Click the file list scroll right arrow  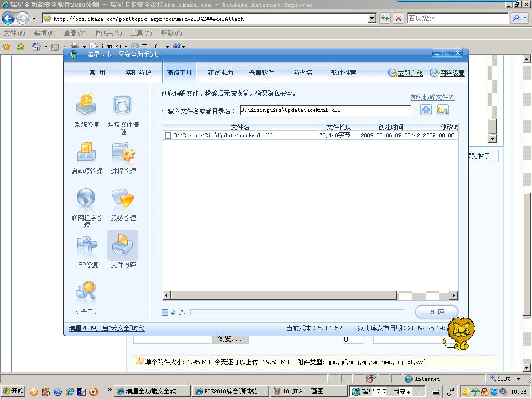click(x=454, y=296)
